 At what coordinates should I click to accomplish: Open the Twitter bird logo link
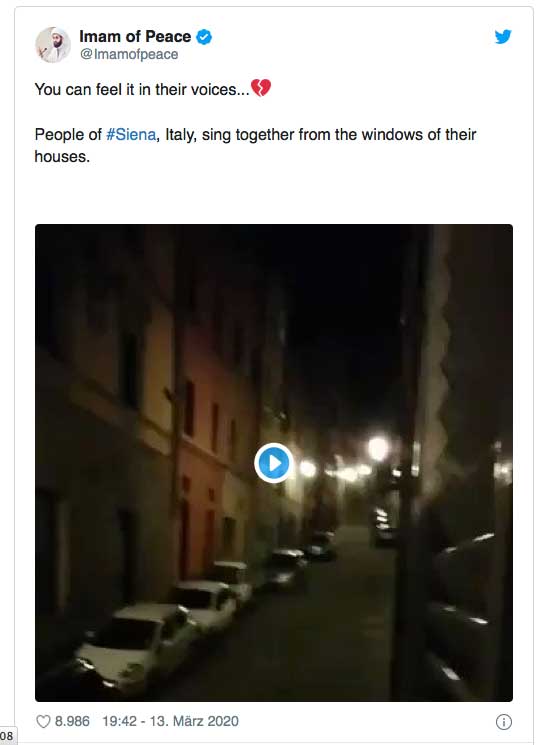[x=503, y=37]
